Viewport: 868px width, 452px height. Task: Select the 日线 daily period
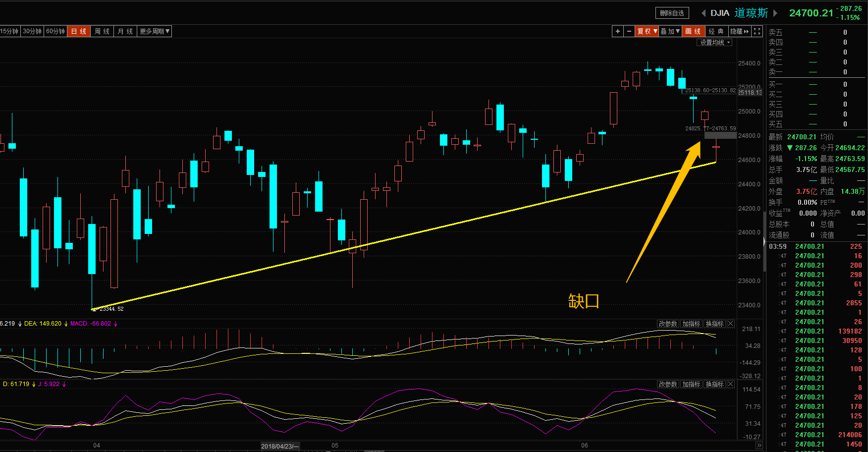(79, 31)
